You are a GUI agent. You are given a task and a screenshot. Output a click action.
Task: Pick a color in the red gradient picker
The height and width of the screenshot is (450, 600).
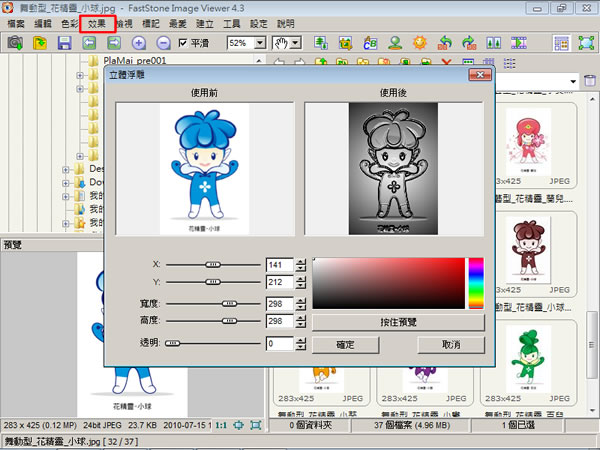coord(390,283)
